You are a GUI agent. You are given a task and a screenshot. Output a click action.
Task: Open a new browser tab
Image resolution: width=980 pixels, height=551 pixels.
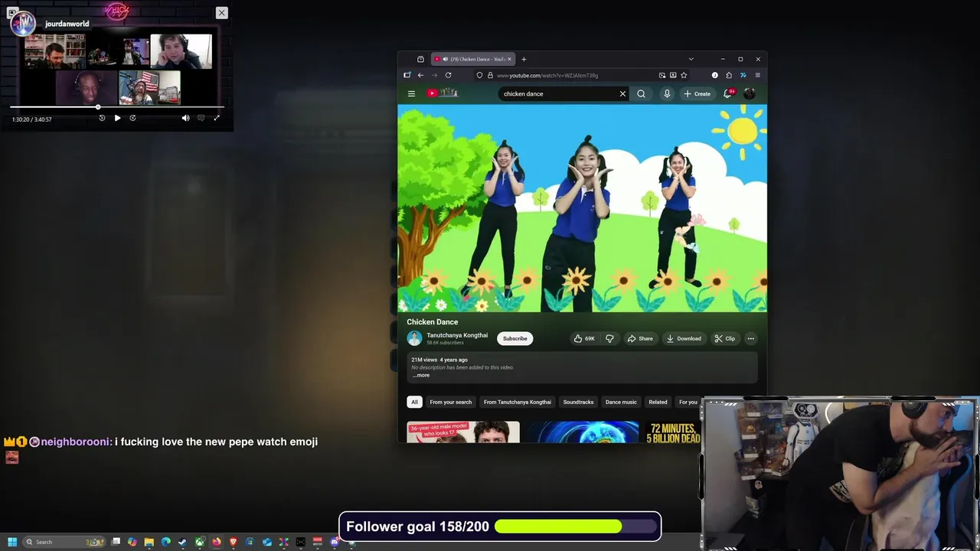[x=524, y=59]
